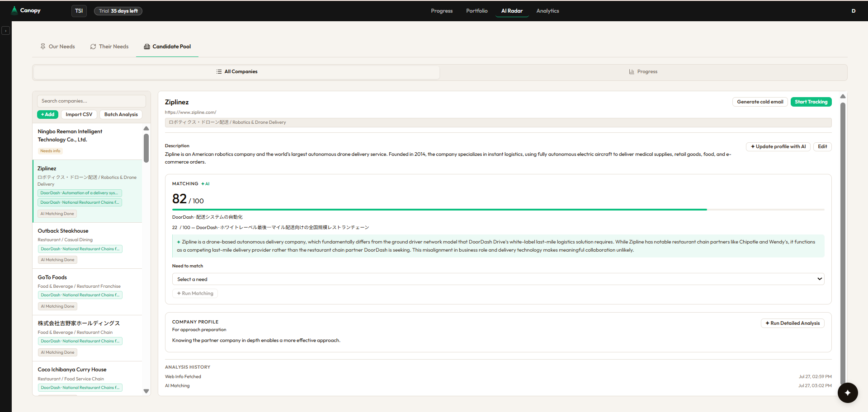Expand the collapsed left sidebar
The image size is (868, 412).
pos(5,31)
